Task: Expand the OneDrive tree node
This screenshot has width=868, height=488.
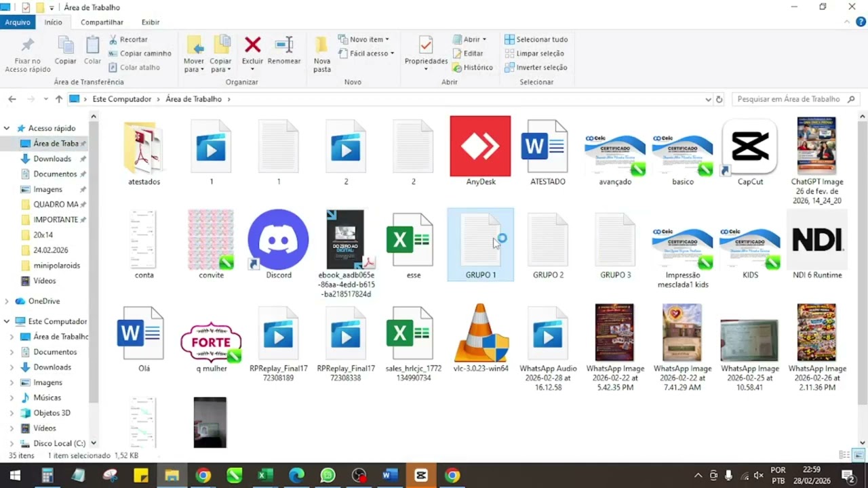Action: pyautogui.click(x=7, y=301)
